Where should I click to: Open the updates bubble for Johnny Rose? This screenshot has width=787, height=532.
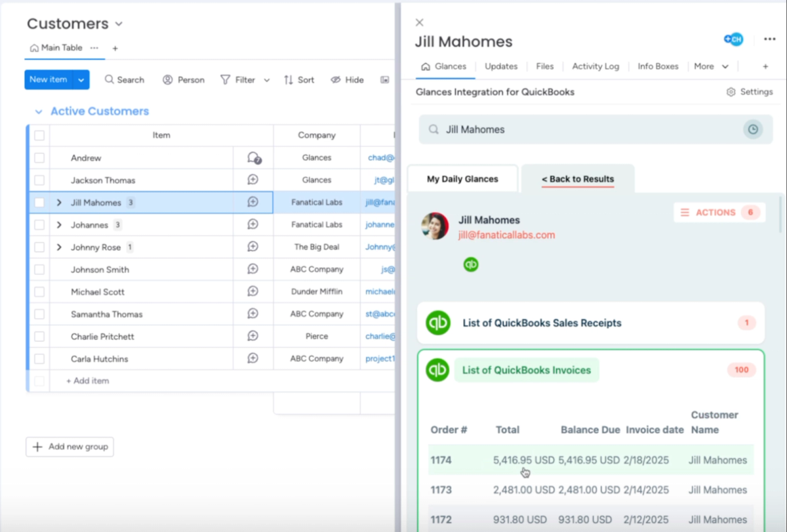(x=252, y=247)
